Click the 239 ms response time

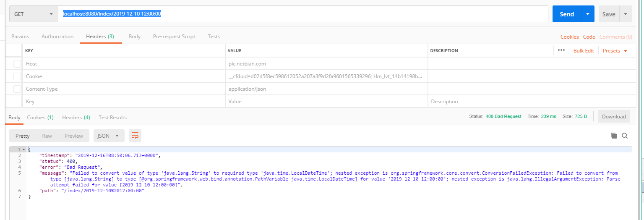coord(548,116)
